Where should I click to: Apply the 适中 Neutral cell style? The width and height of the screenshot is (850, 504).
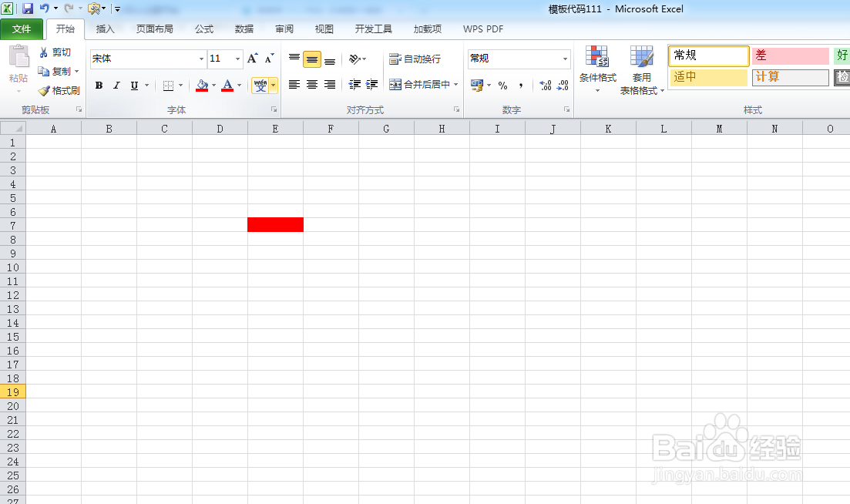point(709,77)
